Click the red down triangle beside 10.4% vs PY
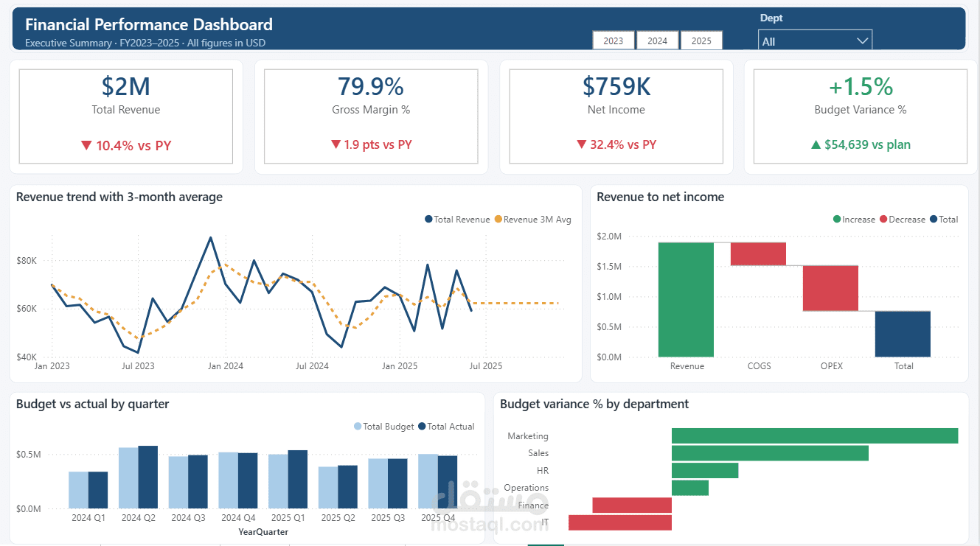 click(x=86, y=145)
